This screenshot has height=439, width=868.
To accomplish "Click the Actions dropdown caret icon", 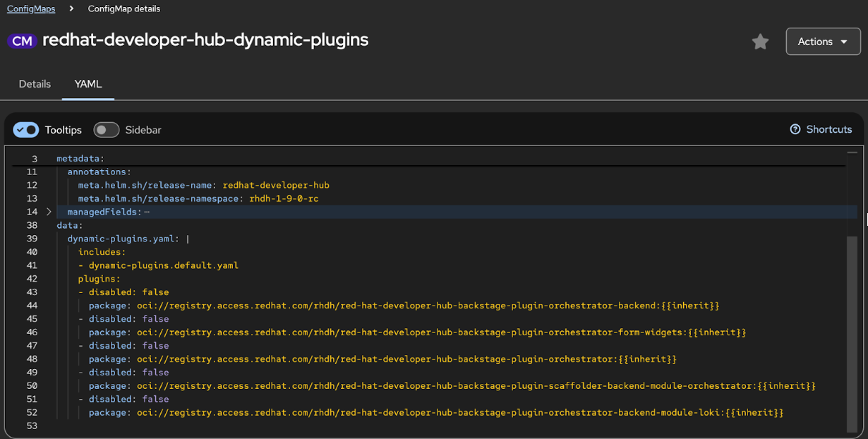I will [x=842, y=41].
